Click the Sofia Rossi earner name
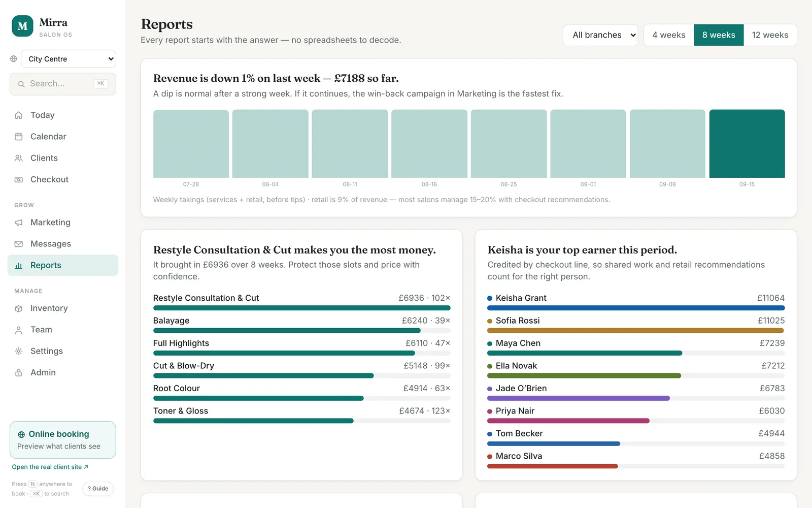This screenshot has height=508, width=812. (518, 321)
